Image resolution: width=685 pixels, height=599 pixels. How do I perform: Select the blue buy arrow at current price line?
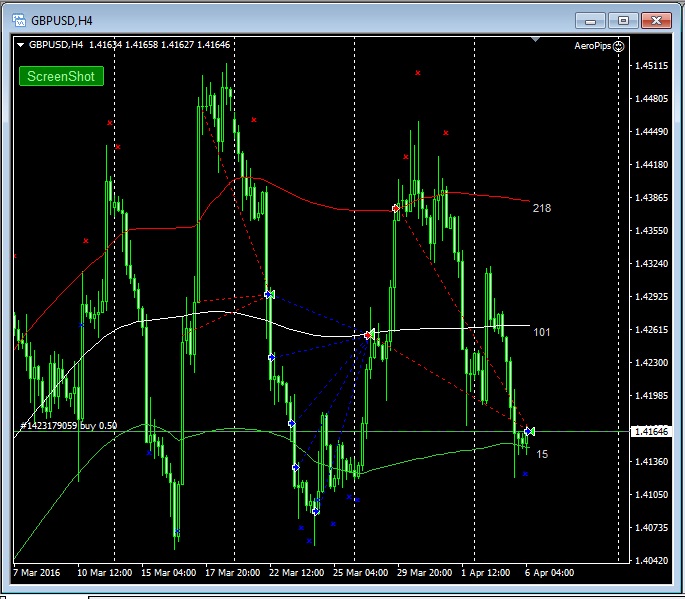pos(529,432)
